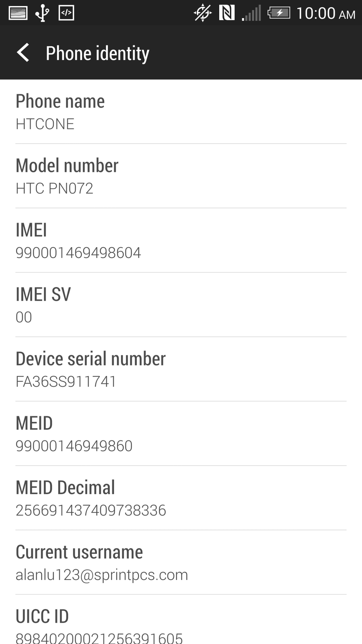Image resolution: width=362 pixels, height=644 pixels.
Task: Select the IMEI entry
Action: [x=181, y=240]
